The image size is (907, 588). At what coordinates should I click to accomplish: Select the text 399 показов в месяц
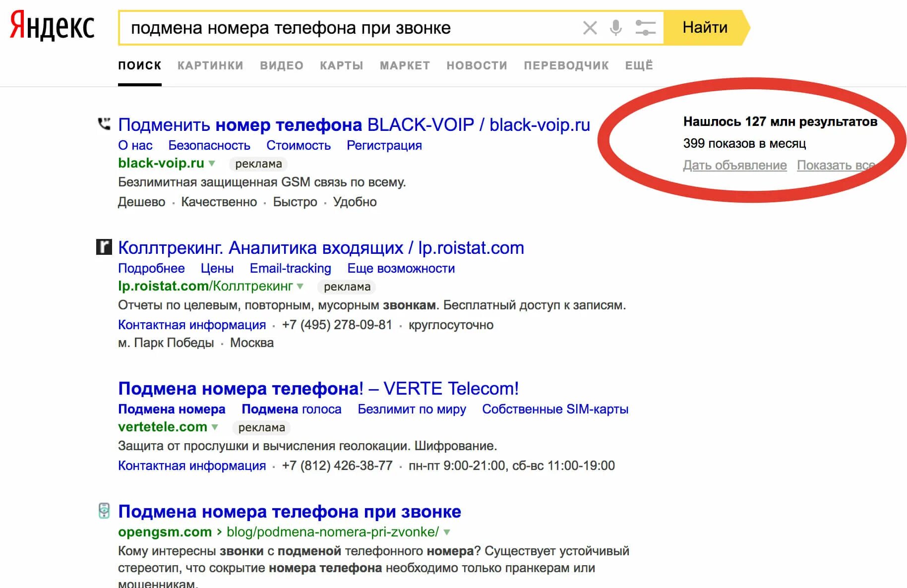click(744, 143)
